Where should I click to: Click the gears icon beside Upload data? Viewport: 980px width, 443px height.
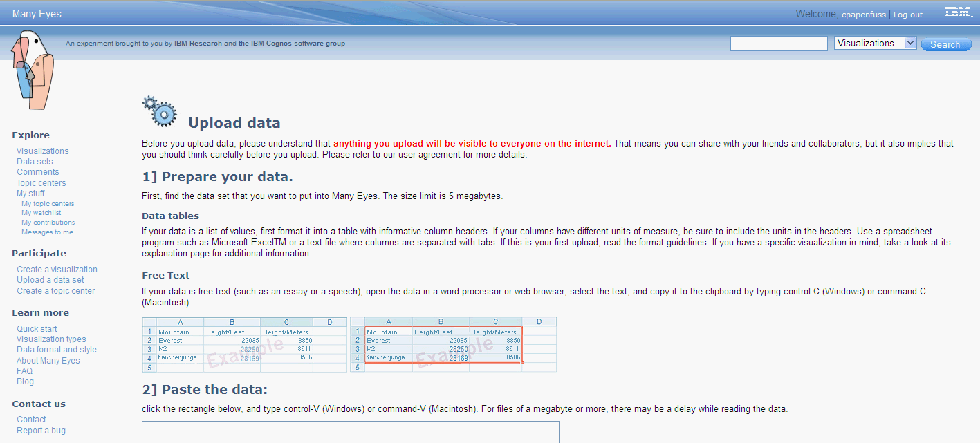coord(159,111)
